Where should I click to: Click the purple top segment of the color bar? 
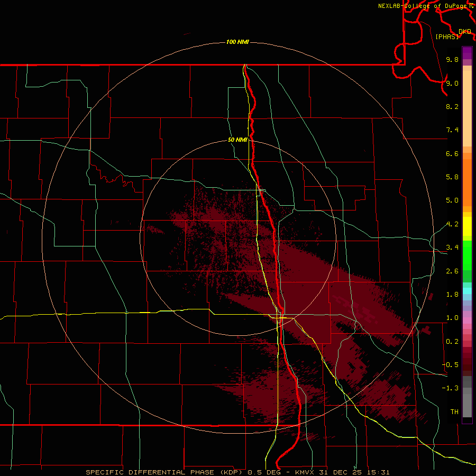pyautogui.click(x=467, y=53)
